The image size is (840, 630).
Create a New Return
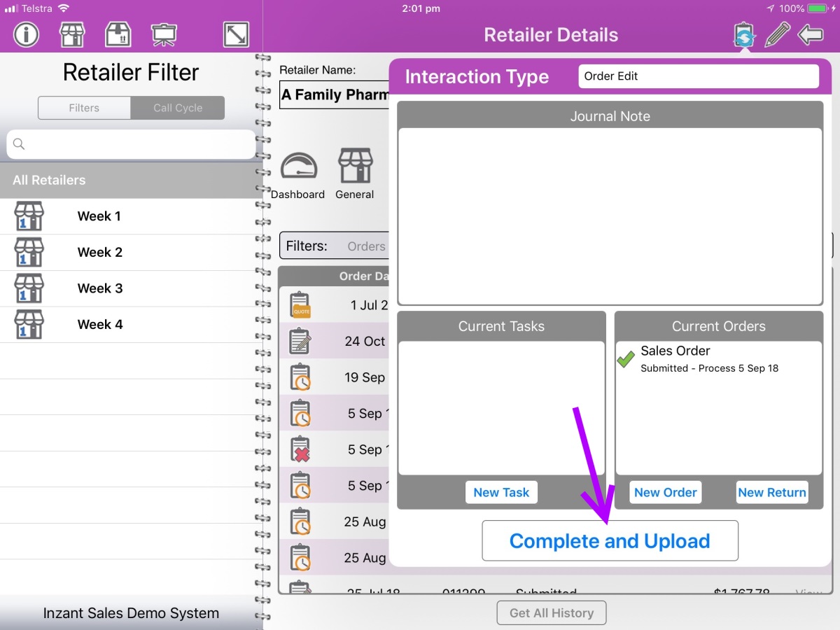click(x=772, y=492)
